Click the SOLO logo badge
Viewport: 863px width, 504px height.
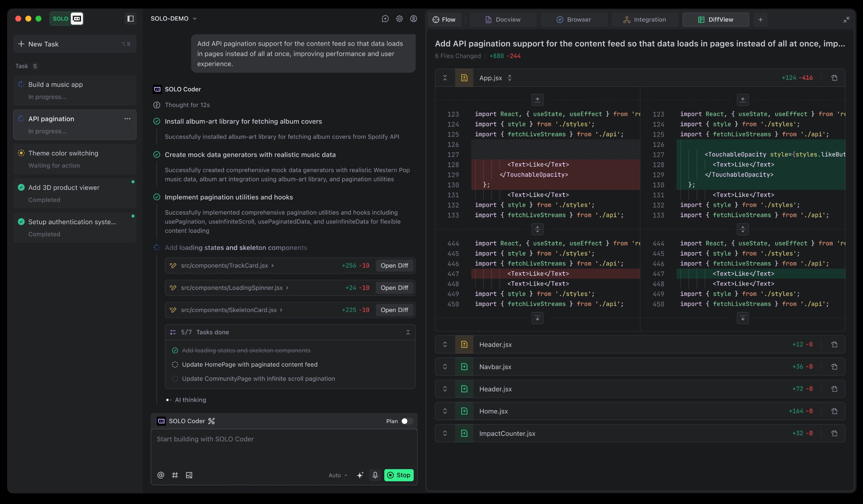(67, 18)
